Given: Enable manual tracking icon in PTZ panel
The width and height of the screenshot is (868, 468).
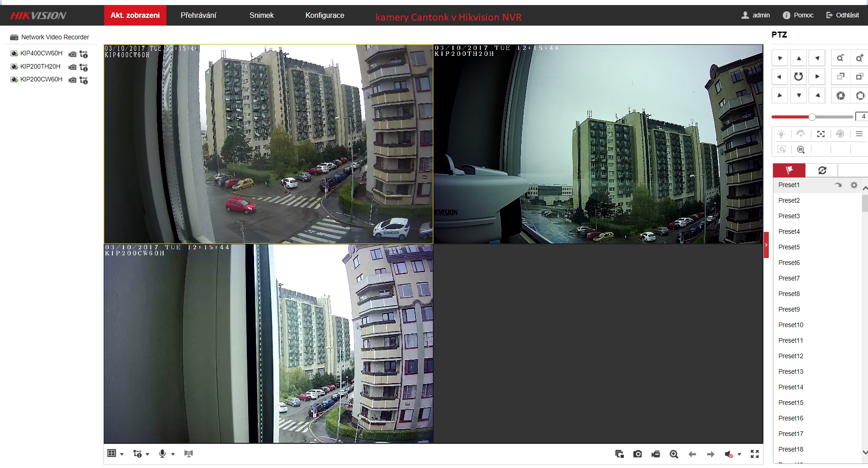Looking at the screenshot, I should 781,150.
